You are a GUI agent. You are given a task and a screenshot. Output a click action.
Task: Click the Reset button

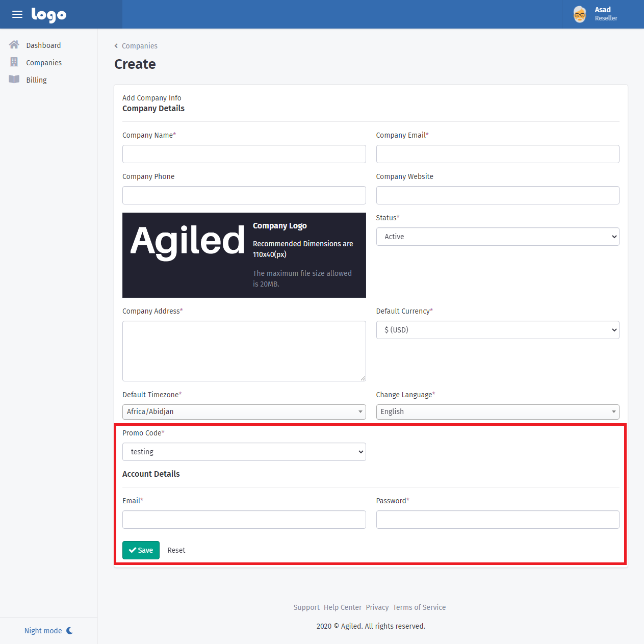pos(176,550)
